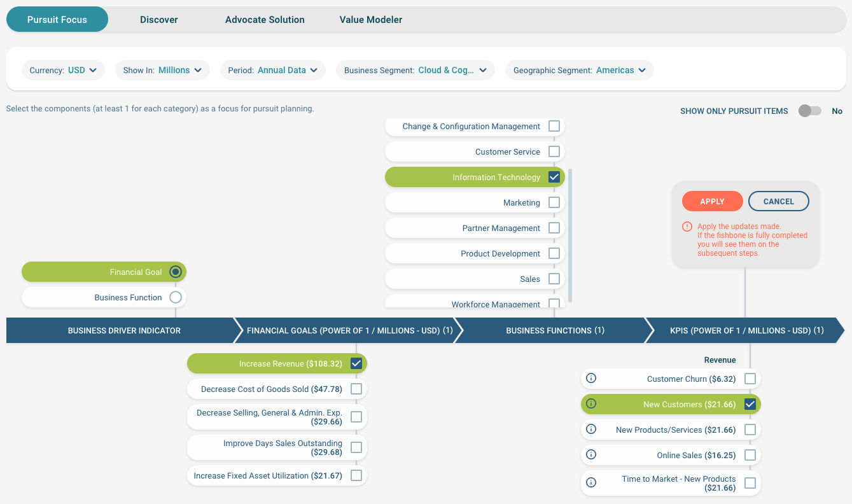Screen dimensions: 852x504
Task: Check the Marketing business function checkbox
Action: (554, 202)
